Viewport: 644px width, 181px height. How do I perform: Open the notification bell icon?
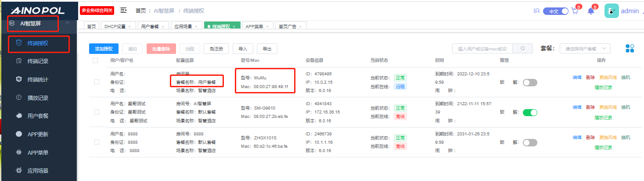coord(590,11)
